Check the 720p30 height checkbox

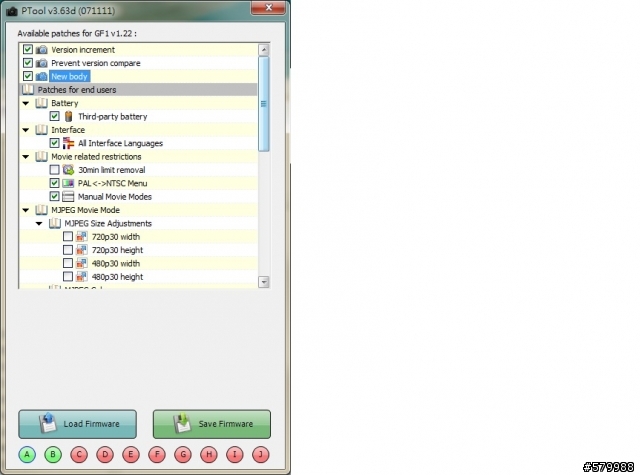(68, 250)
